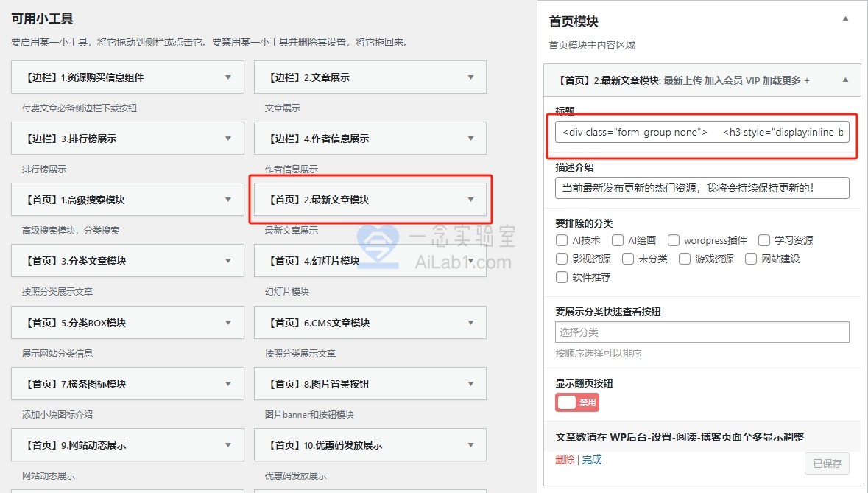Check the wordpress插件 category checkbox

tap(673, 240)
